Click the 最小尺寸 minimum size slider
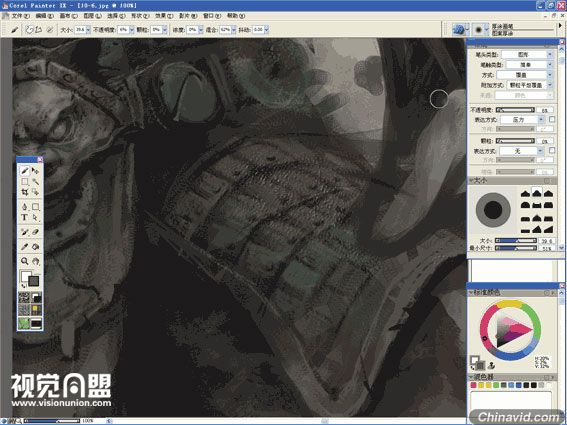The image size is (567, 425). (x=516, y=248)
